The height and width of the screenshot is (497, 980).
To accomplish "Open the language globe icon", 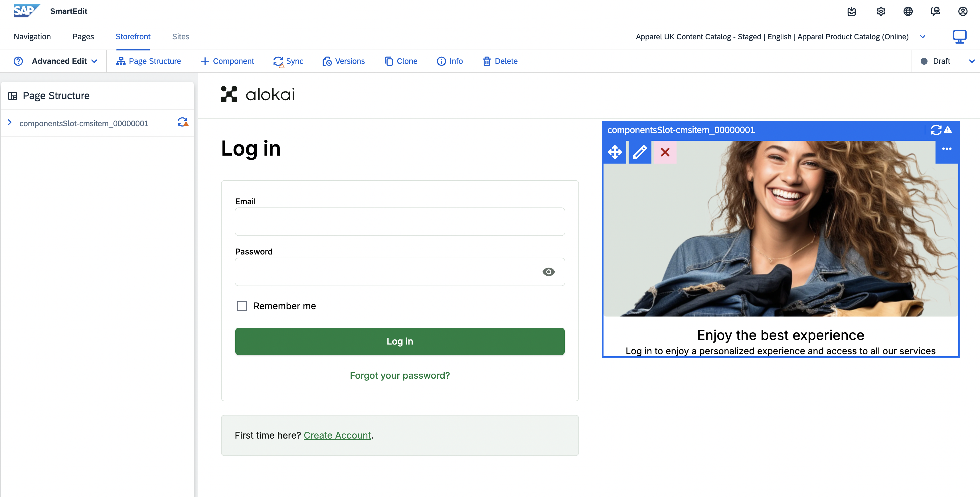I will [908, 11].
